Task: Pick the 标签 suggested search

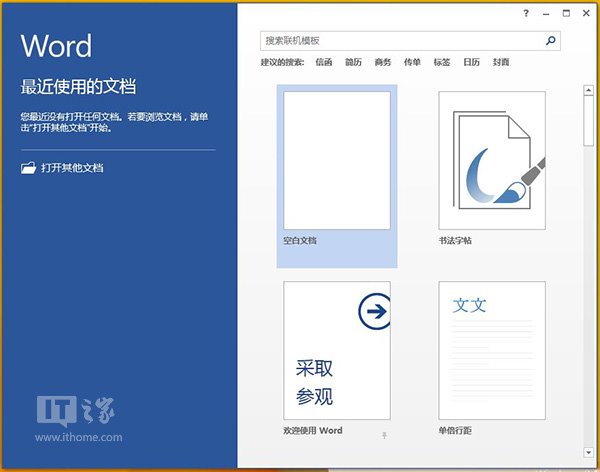Action: [x=441, y=62]
